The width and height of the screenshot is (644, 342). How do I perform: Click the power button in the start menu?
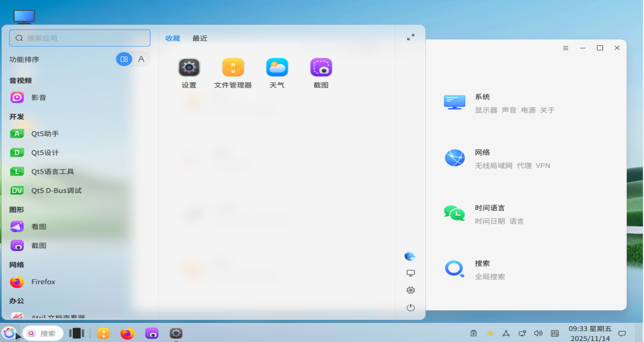coord(411,308)
